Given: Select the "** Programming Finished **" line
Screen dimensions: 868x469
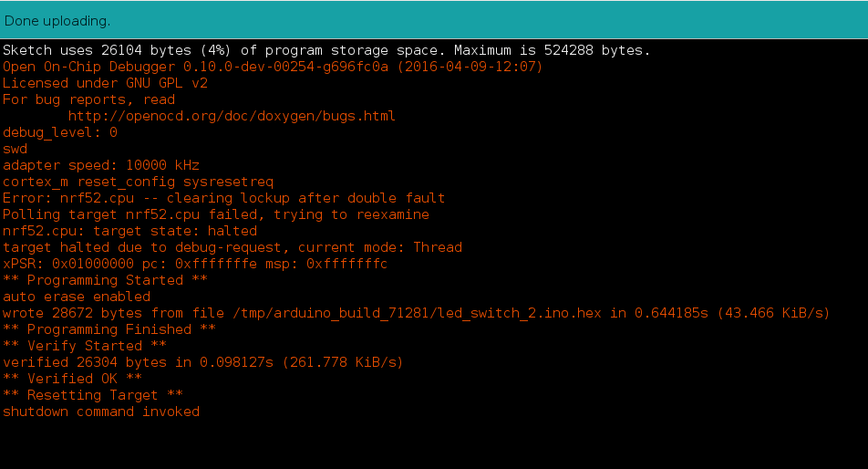Looking at the screenshot, I should click(109, 329).
